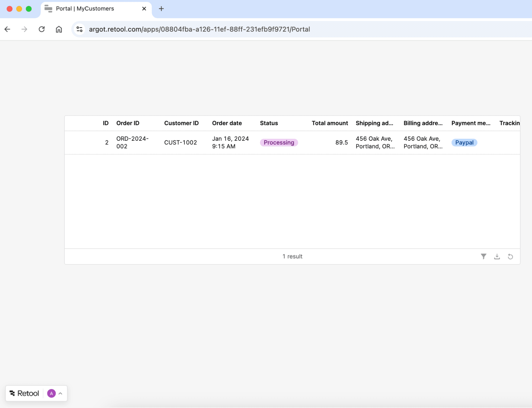Reload the browser page
Viewport: 532px width, 408px height.
[x=42, y=29]
